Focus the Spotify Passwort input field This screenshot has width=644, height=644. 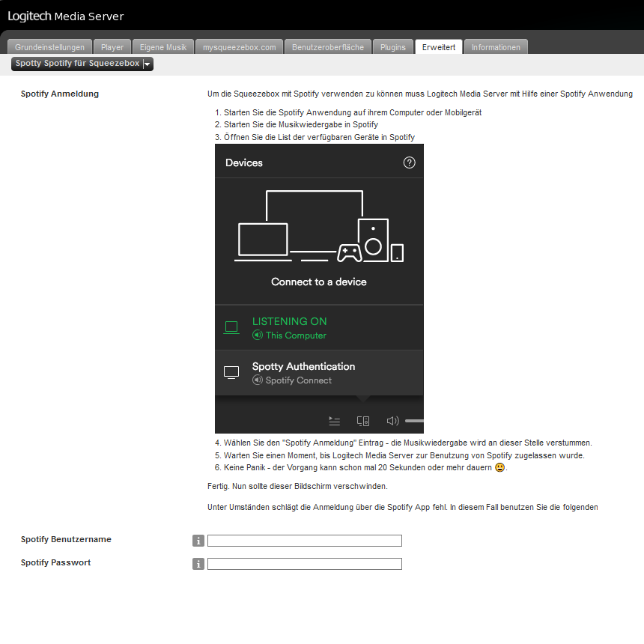(304, 564)
